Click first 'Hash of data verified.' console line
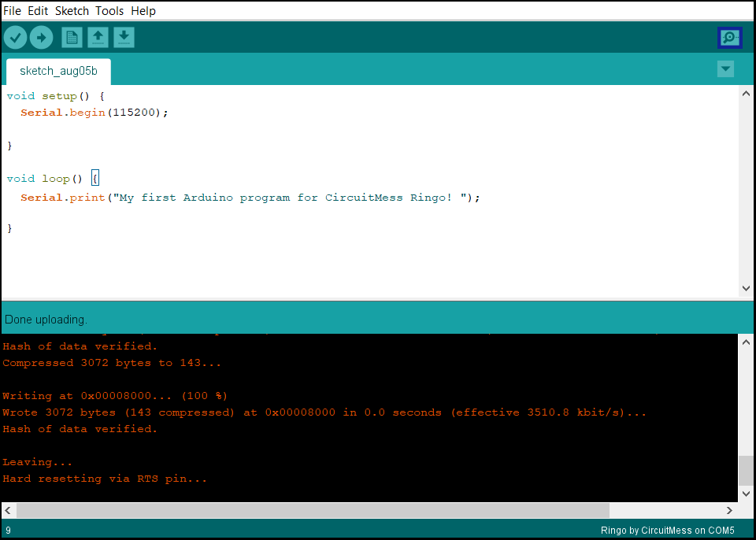Screen dimensions: 756x540 click(80, 346)
